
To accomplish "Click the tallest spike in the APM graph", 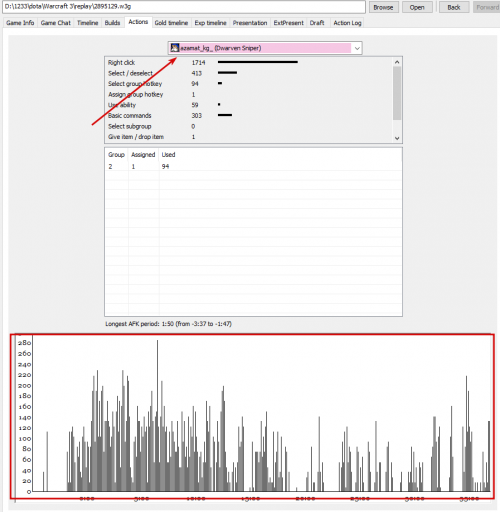I will click(x=158, y=415).
